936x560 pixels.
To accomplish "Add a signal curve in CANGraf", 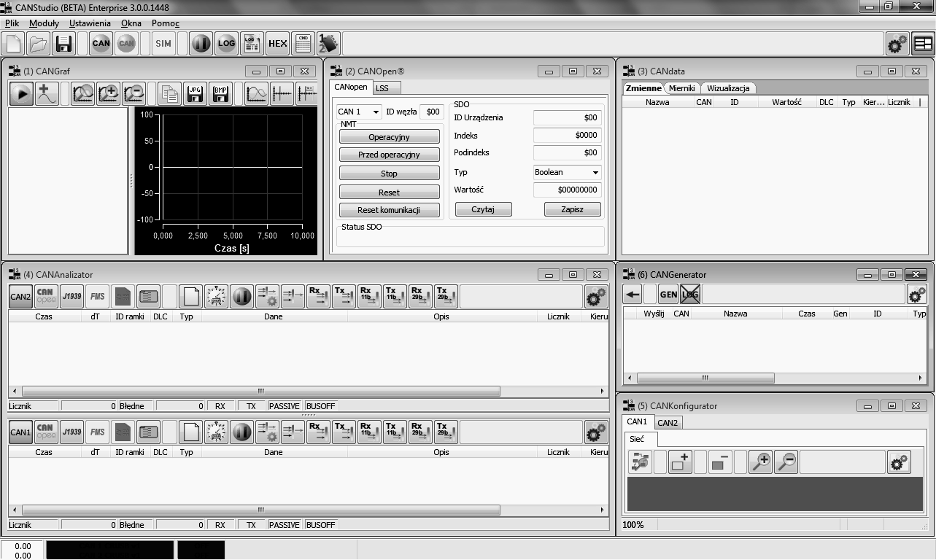I will pos(46,94).
